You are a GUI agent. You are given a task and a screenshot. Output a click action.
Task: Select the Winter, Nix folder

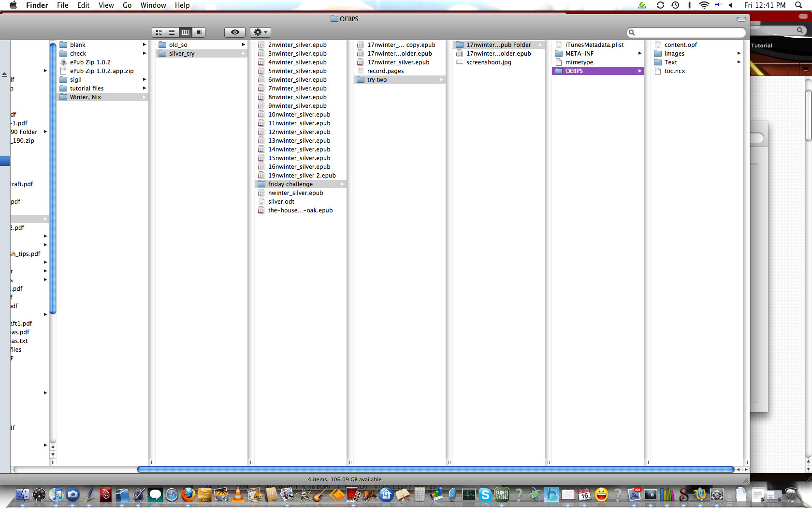point(102,97)
